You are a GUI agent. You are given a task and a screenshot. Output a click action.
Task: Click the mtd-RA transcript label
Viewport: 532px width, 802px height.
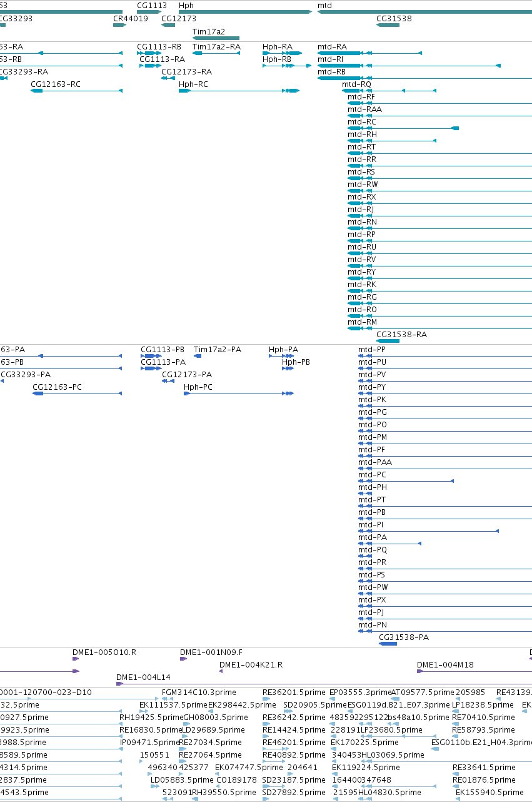tap(332, 47)
